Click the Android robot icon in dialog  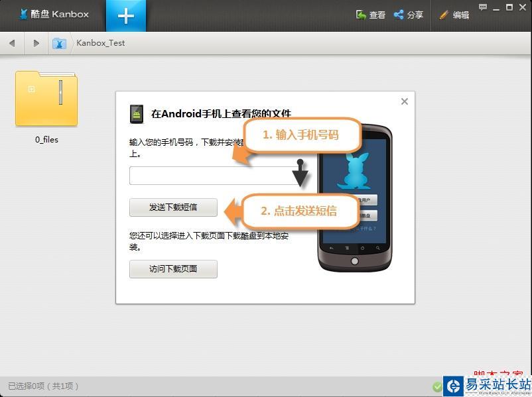pos(137,113)
